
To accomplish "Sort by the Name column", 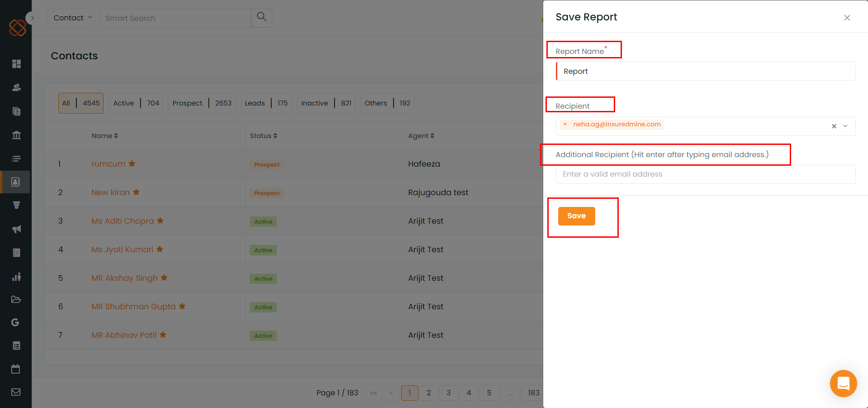I will pos(104,136).
